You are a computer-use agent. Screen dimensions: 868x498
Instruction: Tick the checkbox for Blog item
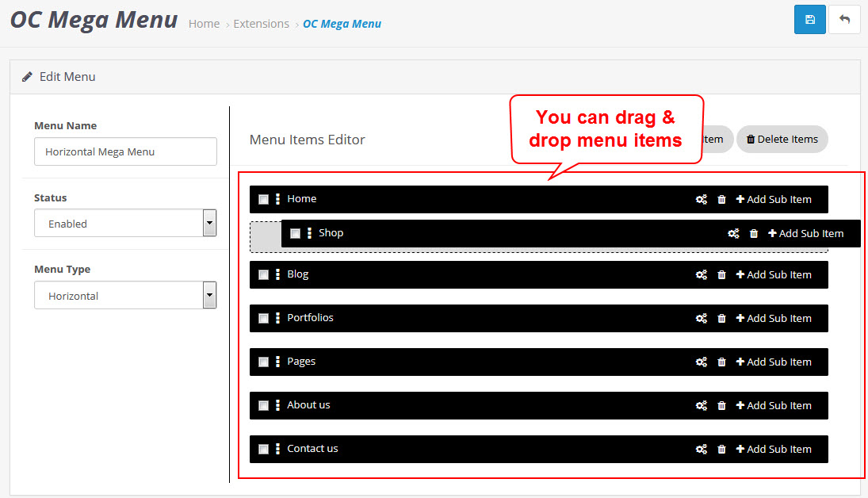pos(263,274)
